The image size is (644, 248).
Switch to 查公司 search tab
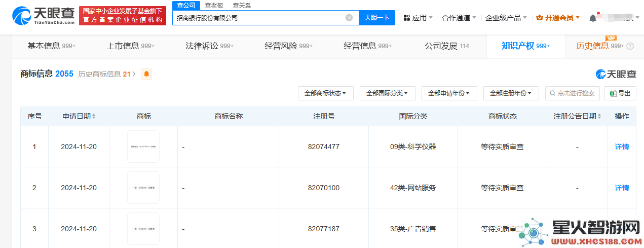(x=186, y=6)
